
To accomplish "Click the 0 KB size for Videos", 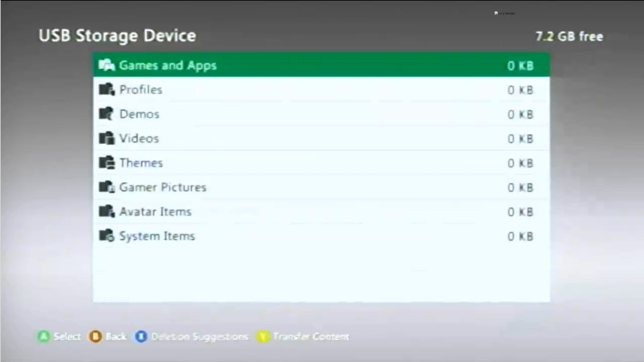I will (521, 139).
